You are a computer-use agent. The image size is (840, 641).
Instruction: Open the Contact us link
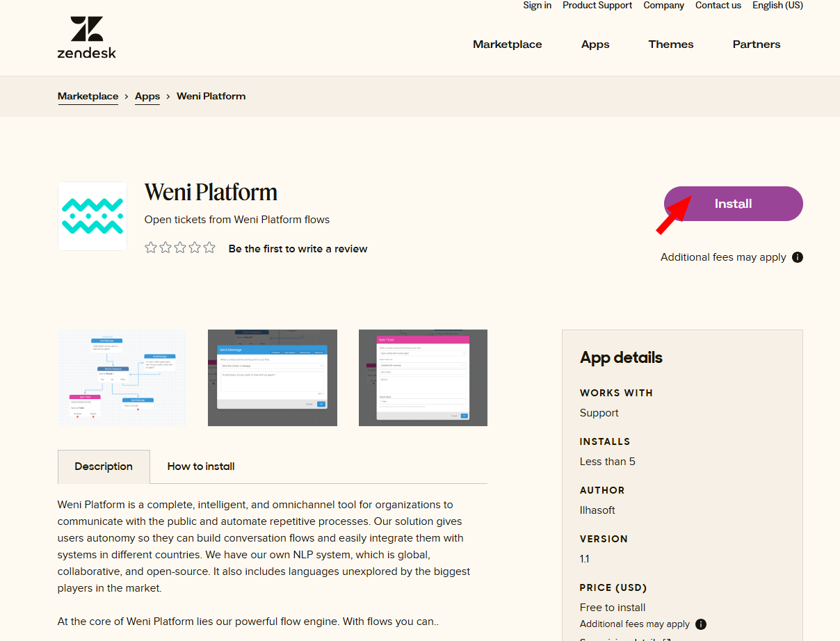click(x=718, y=6)
